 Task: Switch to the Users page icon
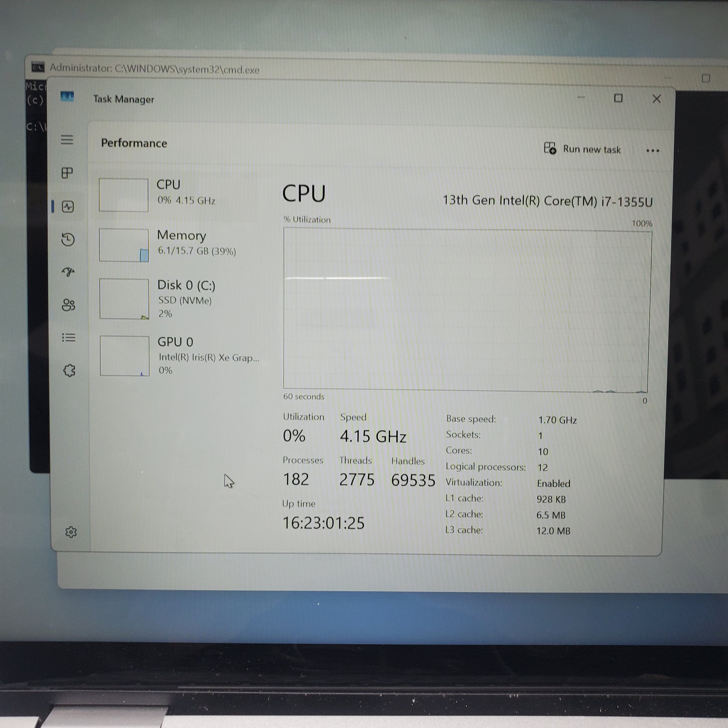(x=68, y=305)
